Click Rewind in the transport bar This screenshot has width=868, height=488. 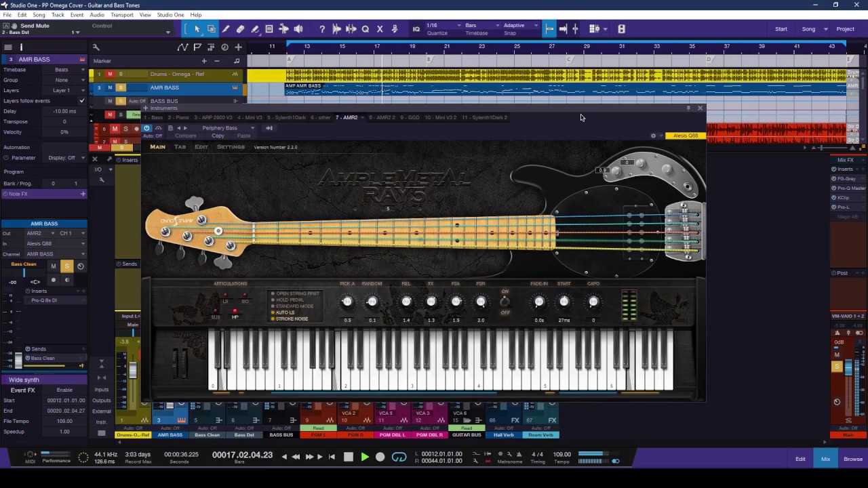[296, 457]
